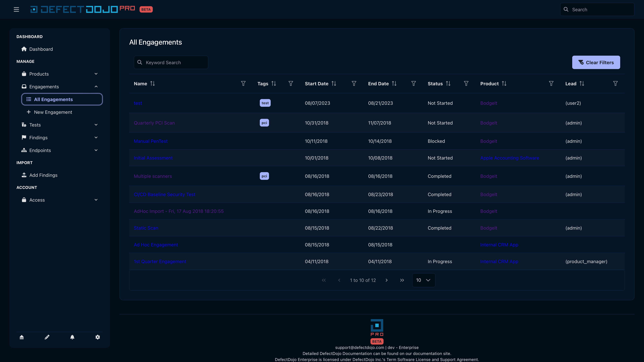Select New Engagement menu item

point(53,112)
